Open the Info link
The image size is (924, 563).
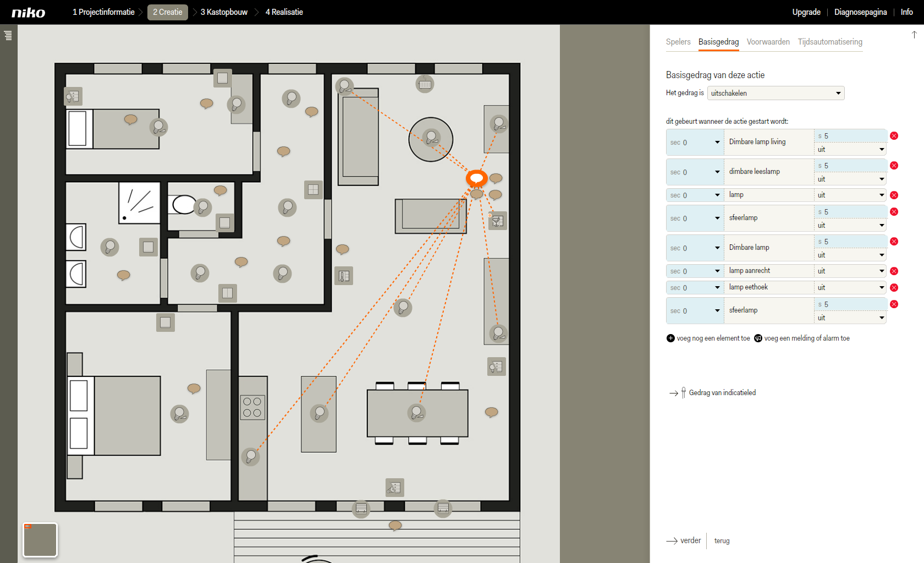tap(906, 12)
